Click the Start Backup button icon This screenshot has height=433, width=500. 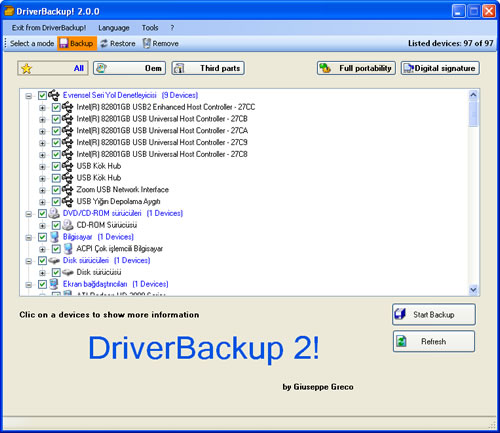coord(400,314)
